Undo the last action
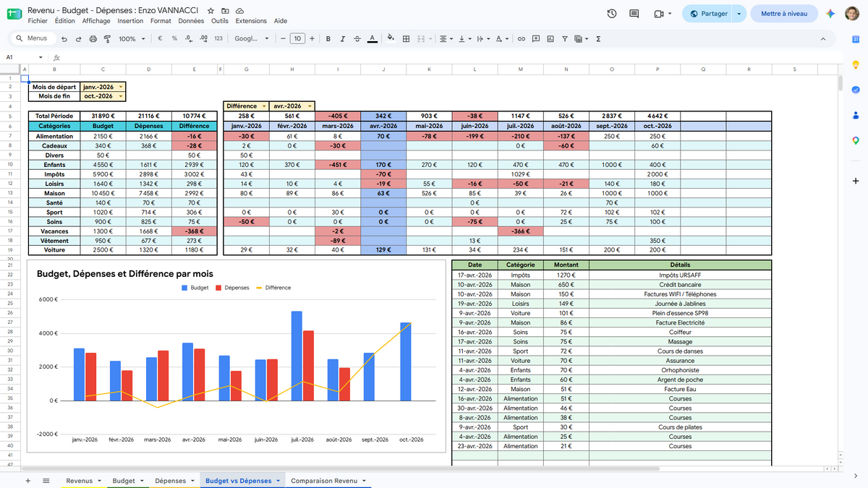Screen dimensions: 868x488 point(64,39)
